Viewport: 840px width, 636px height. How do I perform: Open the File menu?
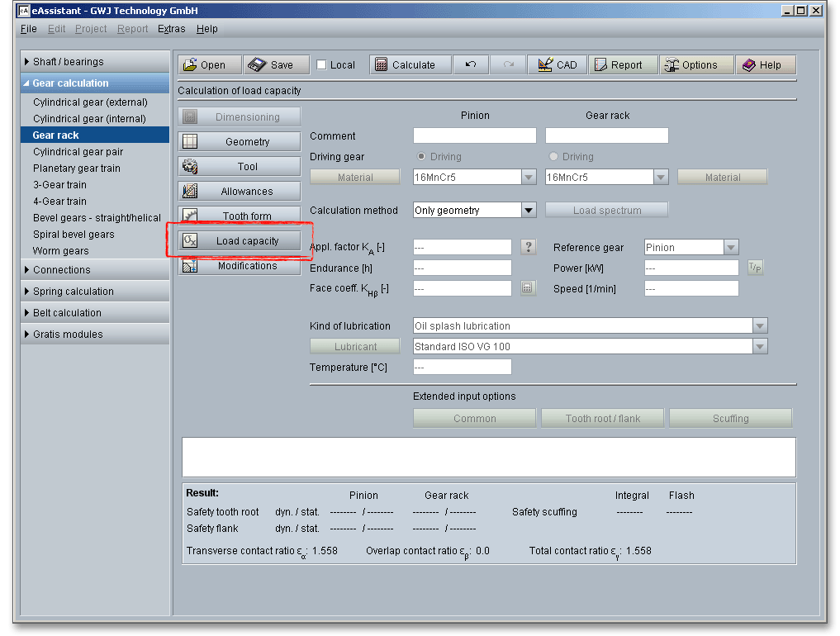[28, 29]
